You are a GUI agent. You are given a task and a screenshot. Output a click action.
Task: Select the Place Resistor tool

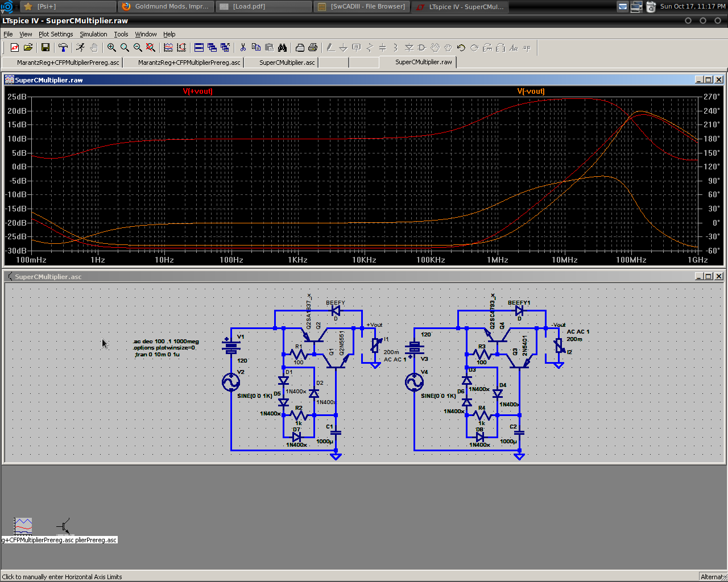coord(370,48)
